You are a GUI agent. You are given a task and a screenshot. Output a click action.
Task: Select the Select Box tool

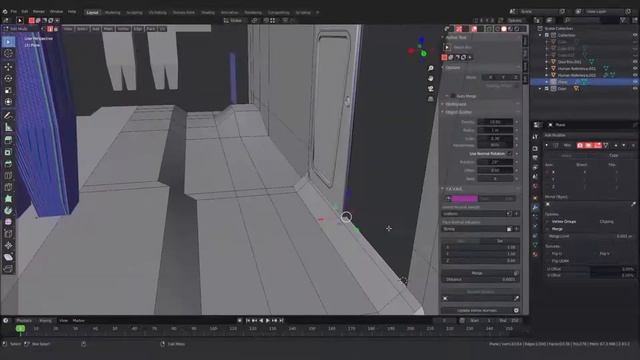coord(8,42)
